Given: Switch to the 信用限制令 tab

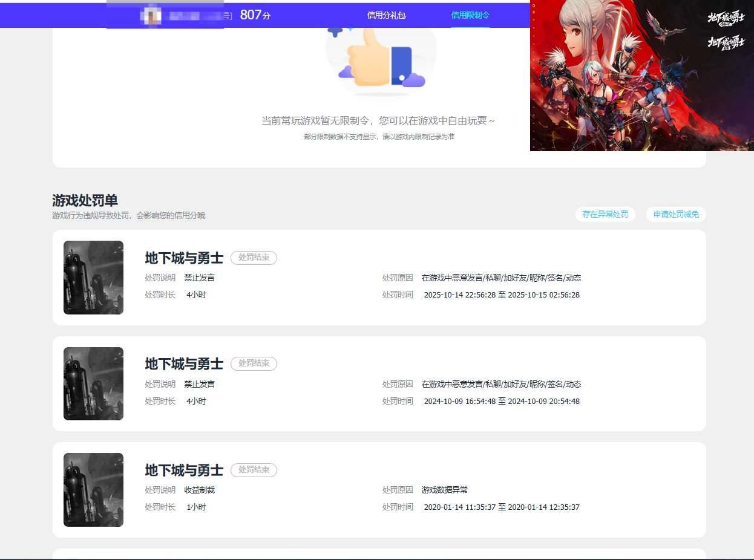Looking at the screenshot, I should 470,15.
